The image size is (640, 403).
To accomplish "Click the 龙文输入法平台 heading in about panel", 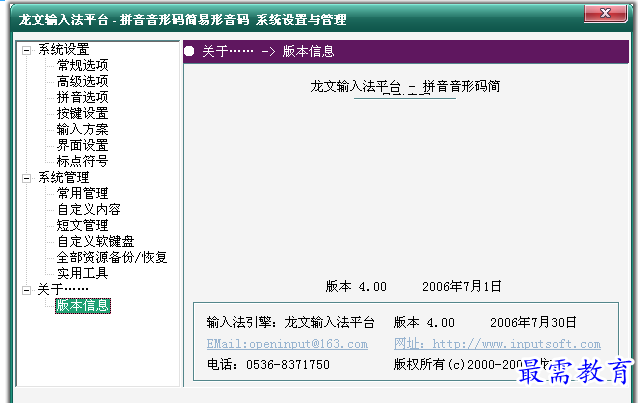I will (x=405, y=86).
